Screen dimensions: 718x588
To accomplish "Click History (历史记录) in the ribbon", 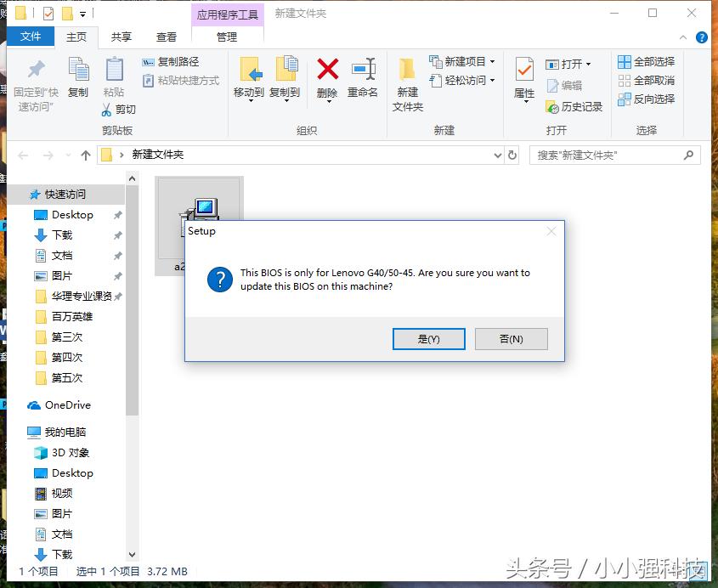I will [x=574, y=107].
